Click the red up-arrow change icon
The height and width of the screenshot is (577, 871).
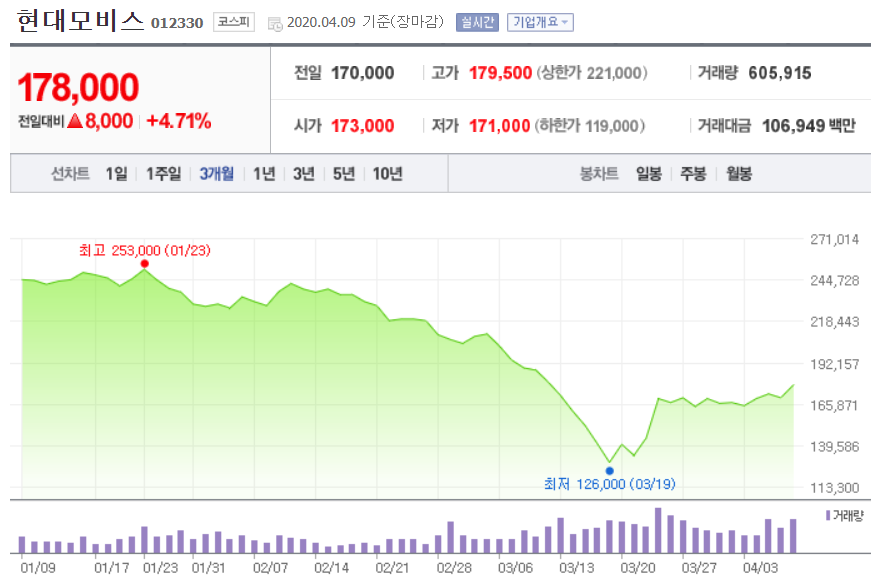[75, 121]
